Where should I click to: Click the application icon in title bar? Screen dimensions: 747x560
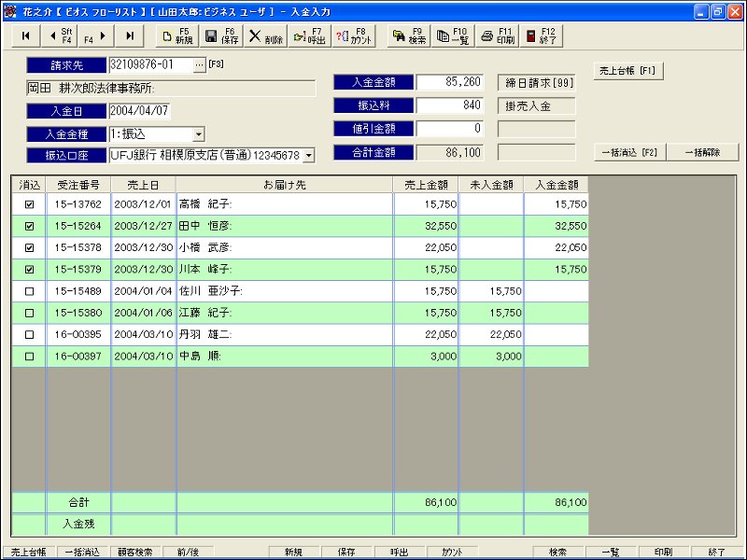pyautogui.click(x=9, y=11)
